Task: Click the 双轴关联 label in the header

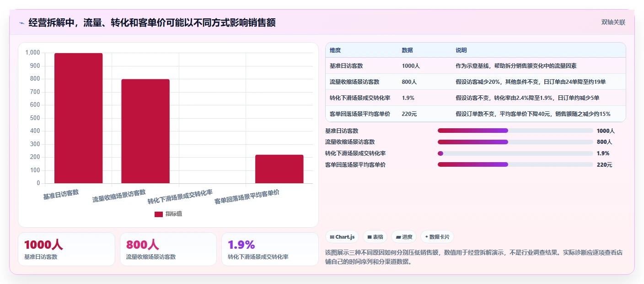Action: 613,22
